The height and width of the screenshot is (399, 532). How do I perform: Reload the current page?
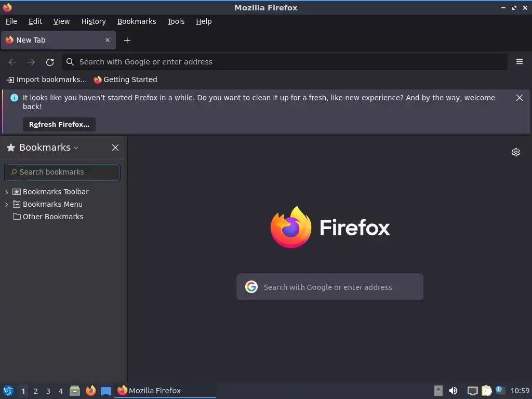point(50,62)
